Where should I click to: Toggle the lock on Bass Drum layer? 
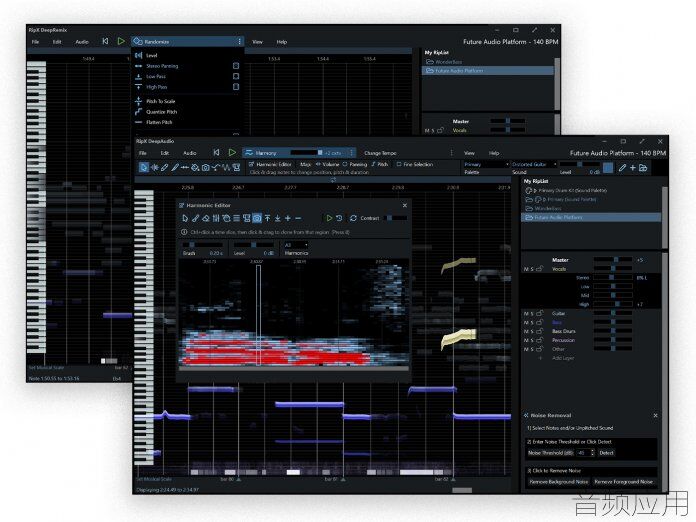pyautogui.click(x=539, y=332)
